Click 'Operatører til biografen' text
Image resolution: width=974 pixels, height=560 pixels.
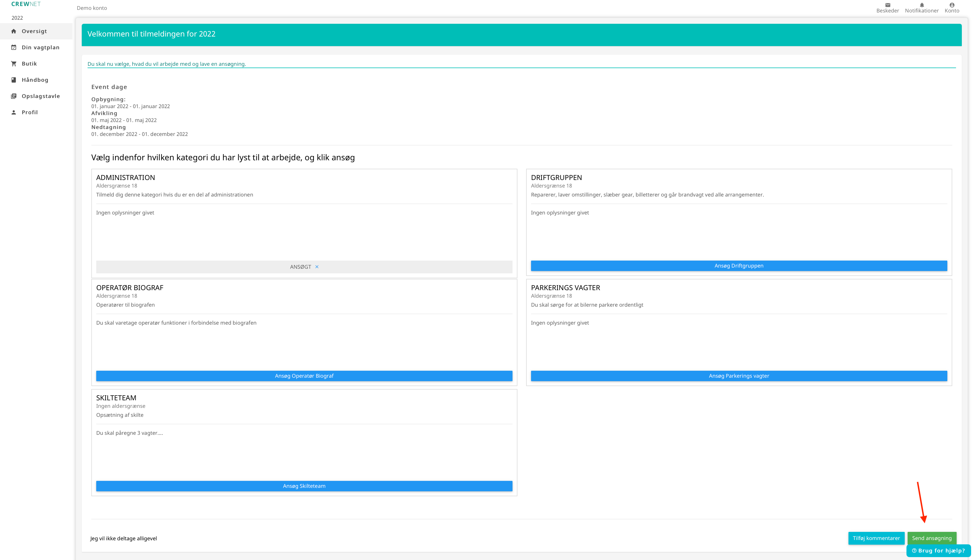click(125, 305)
